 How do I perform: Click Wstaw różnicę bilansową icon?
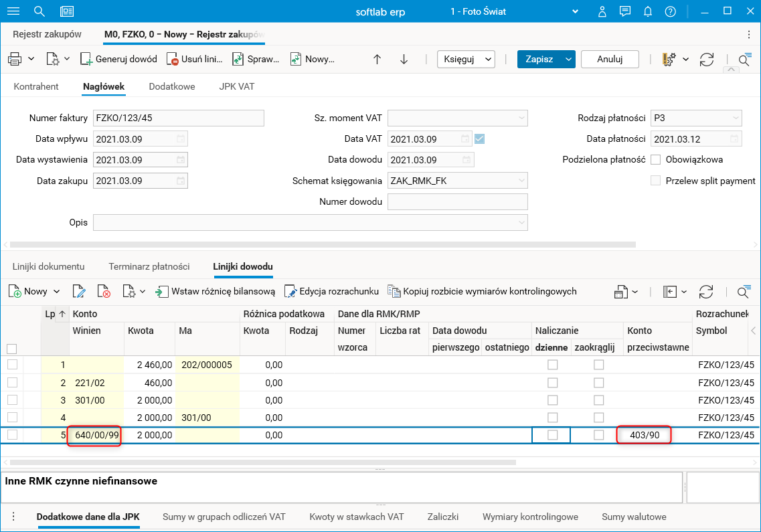tap(162, 291)
